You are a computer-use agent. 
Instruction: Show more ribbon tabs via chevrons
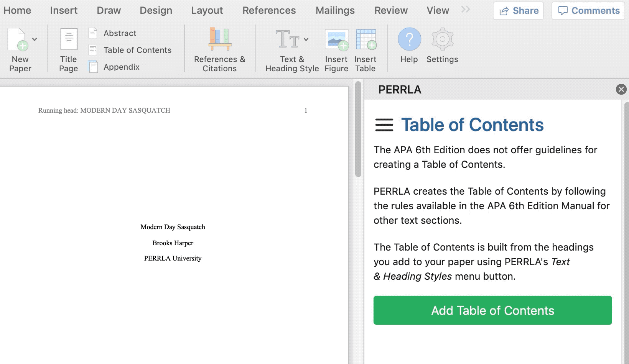click(x=465, y=10)
